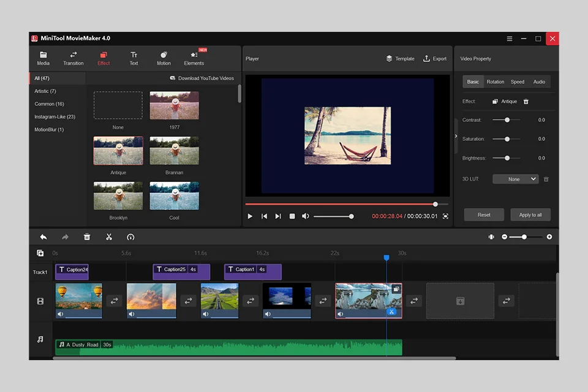Click Download YouTube Videos link
This screenshot has height=392, width=588.
(x=202, y=78)
